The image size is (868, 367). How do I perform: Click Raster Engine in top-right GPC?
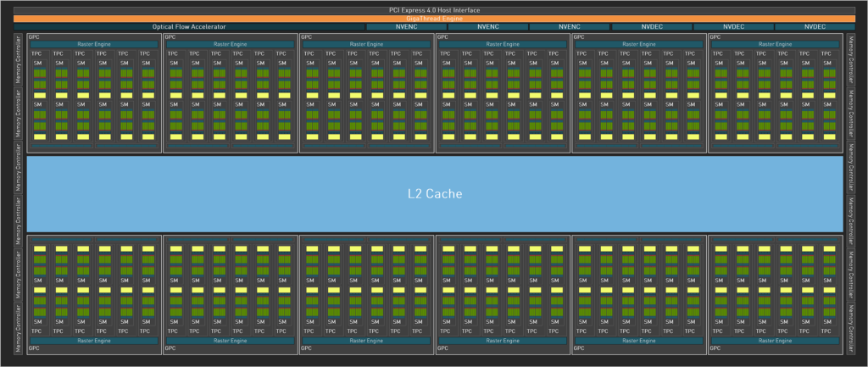point(776,45)
